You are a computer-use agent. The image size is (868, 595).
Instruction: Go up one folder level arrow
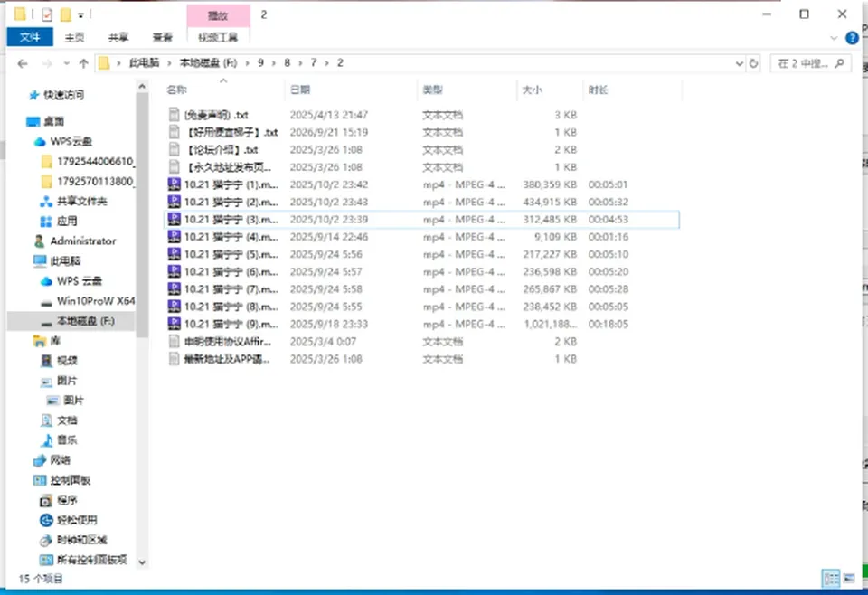(83, 63)
